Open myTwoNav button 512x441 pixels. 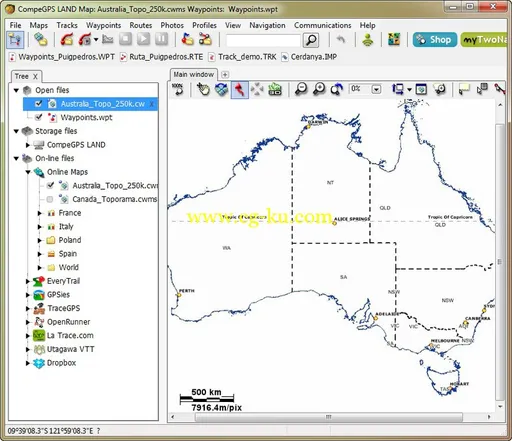tap(484, 40)
